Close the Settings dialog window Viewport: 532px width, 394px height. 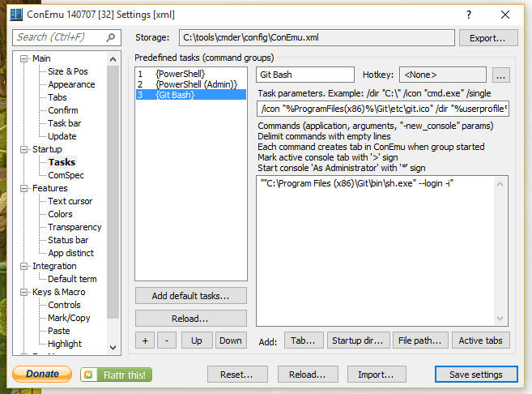coord(505,15)
